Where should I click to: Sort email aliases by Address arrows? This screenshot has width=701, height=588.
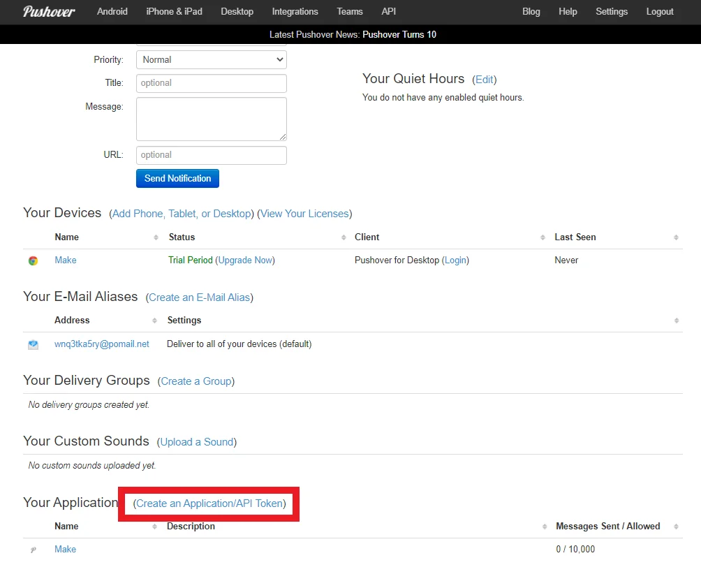click(x=155, y=321)
